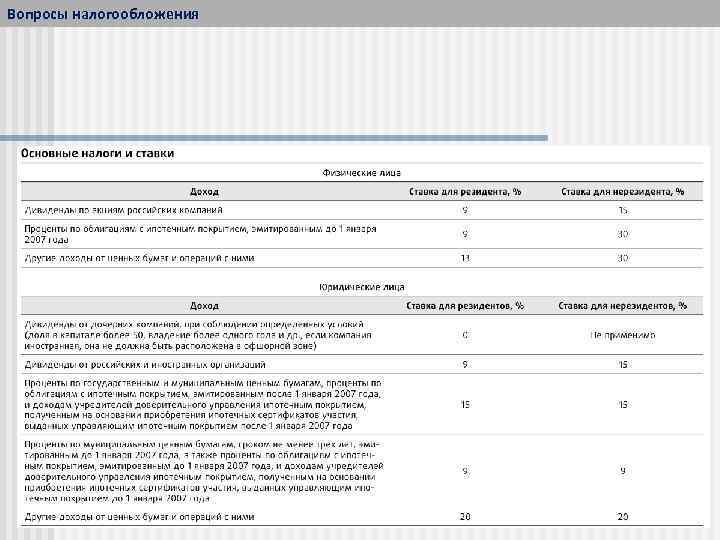The width and height of the screenshot is (720, 540).
Task: Click the "Ставка для нерезидента, %" column header
Action: (x=623, y=192)
